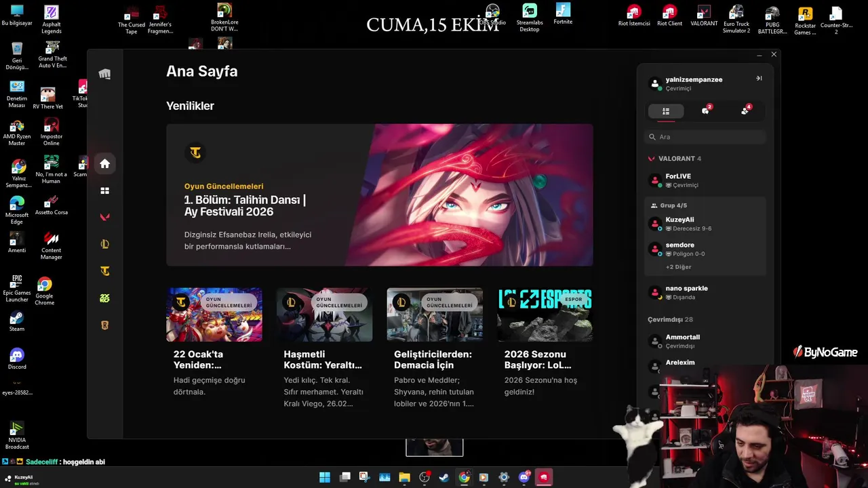The width and height of the screenshot is (868, 488).
Task: Open VALORANT desktop shortcut
Action: [x=704, y=16]
